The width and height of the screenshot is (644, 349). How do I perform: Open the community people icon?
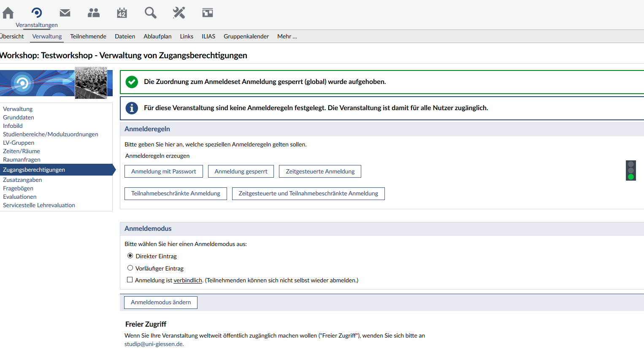[94, 13]
